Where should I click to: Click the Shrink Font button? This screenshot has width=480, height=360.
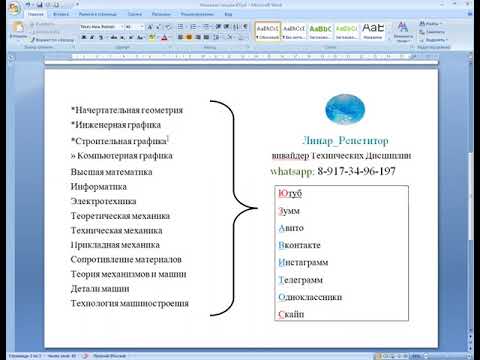pos(158,27)
